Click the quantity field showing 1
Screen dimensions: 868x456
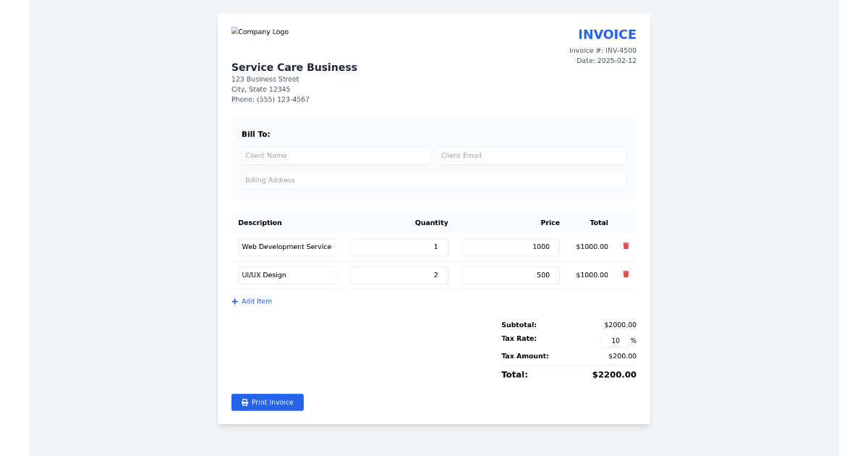(x=399, y=246)
